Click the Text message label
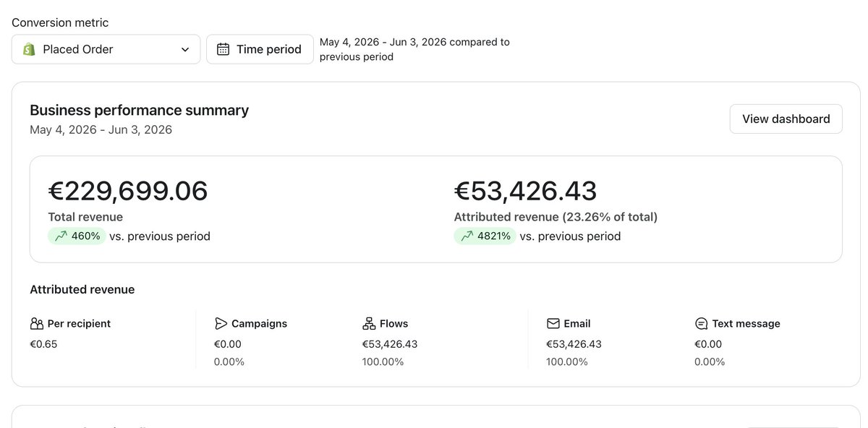Viewport: 868px width, 428px height. point(746,323)
